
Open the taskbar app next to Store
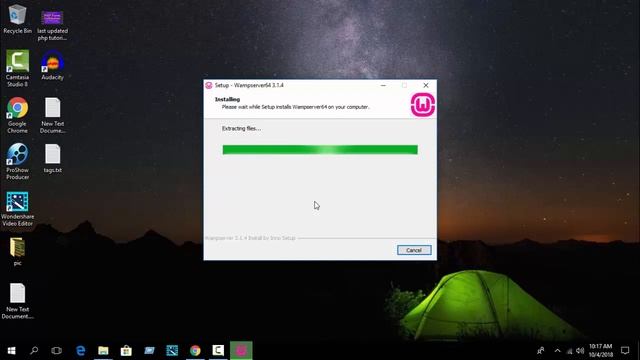click(x=149, y=351)
